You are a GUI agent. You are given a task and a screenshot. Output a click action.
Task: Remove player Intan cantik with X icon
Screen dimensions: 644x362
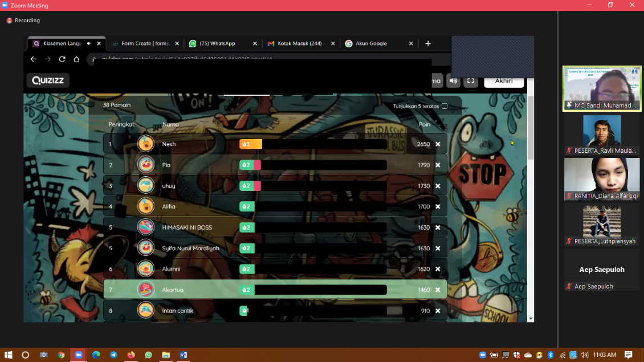[438, 311]
